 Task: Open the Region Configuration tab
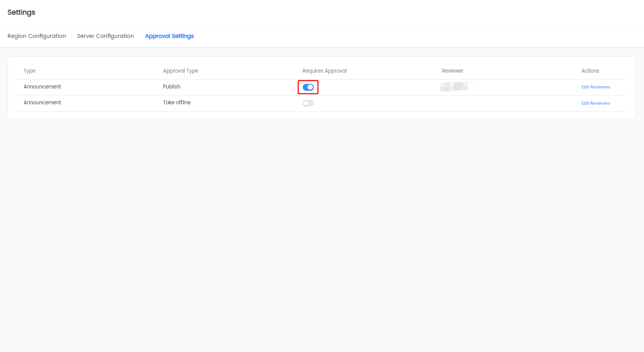pos(37,36)
